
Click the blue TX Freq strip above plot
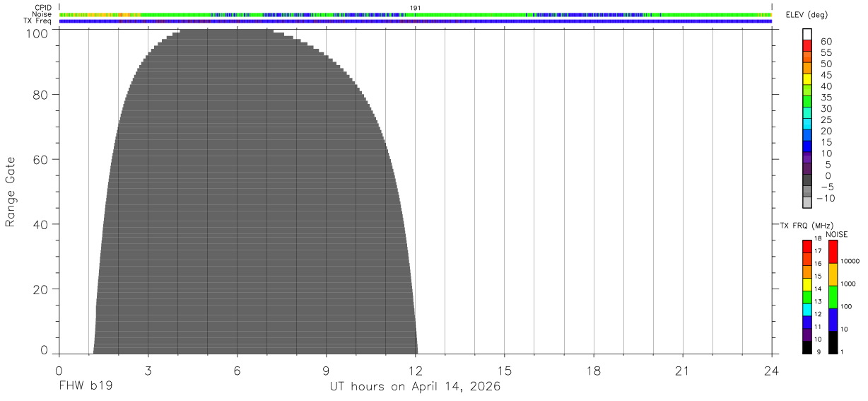pos(416,21)
